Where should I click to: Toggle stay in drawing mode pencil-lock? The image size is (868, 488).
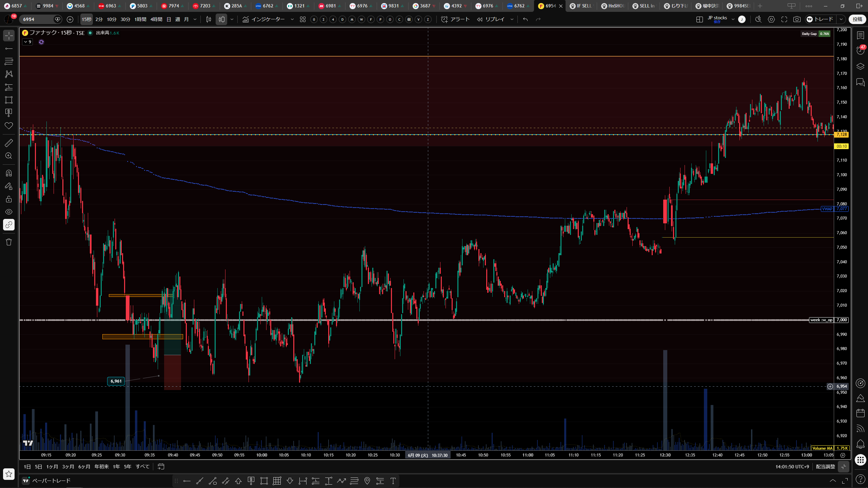9,186
